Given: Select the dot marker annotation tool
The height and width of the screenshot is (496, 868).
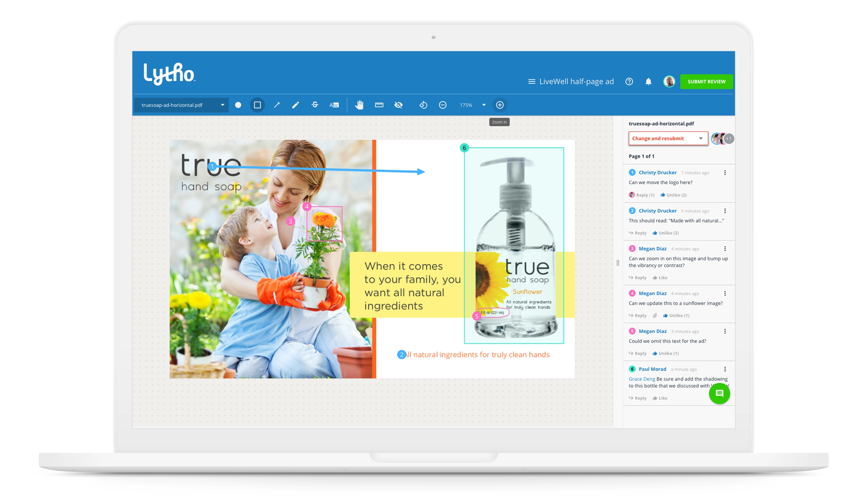Looking at the screenshot, I should pyautogui.click(x=238, y=105).
